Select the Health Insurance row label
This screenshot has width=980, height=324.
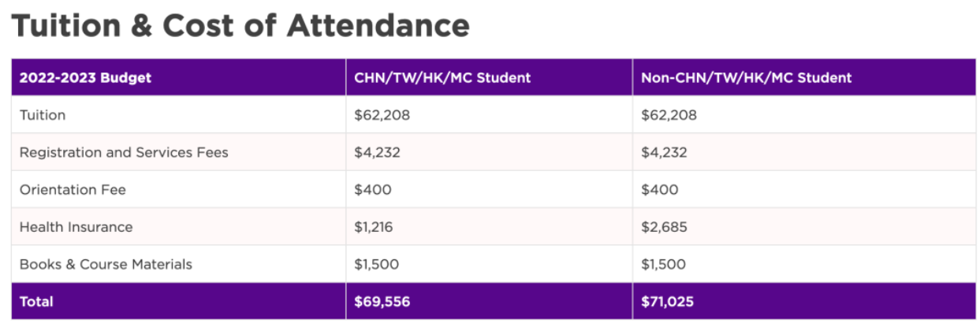pos(76,227)
